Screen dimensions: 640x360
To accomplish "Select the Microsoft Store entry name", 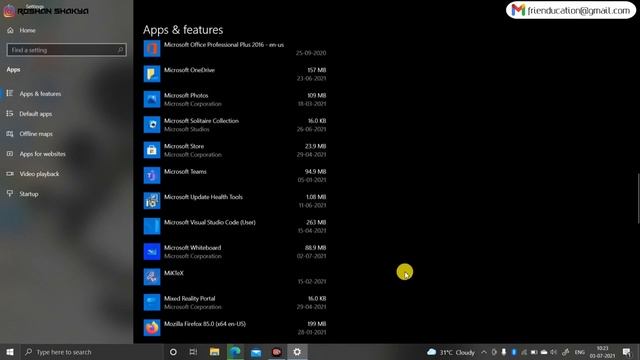I will (184, 146).
